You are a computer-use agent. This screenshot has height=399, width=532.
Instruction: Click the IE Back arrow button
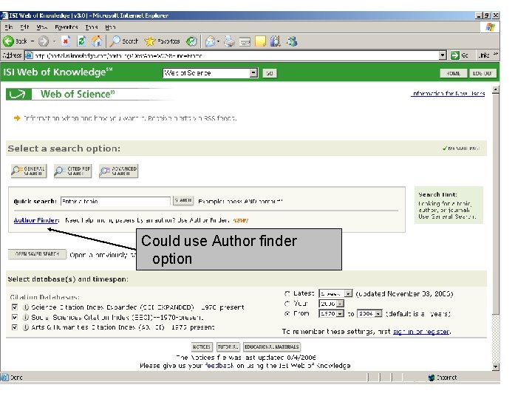(8, 41)
